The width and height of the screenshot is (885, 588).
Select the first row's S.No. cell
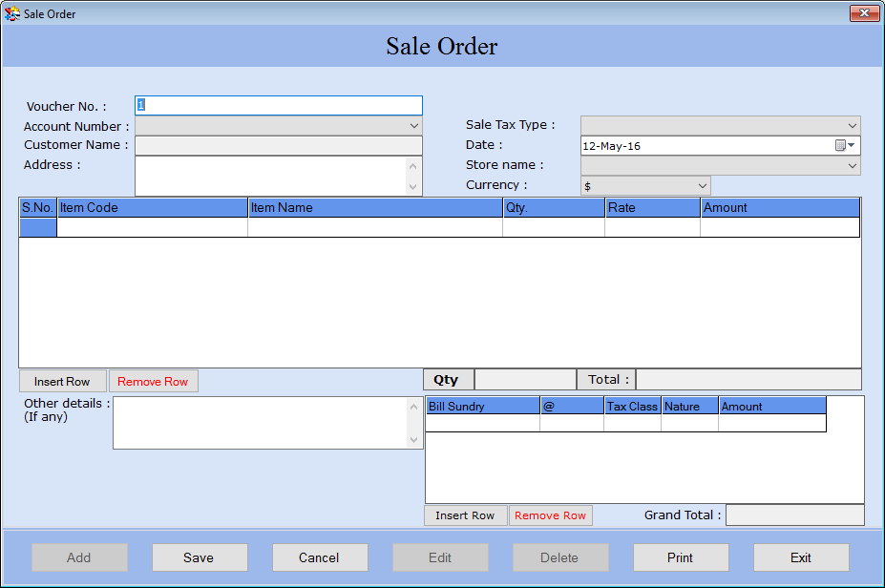coord(38,227)
